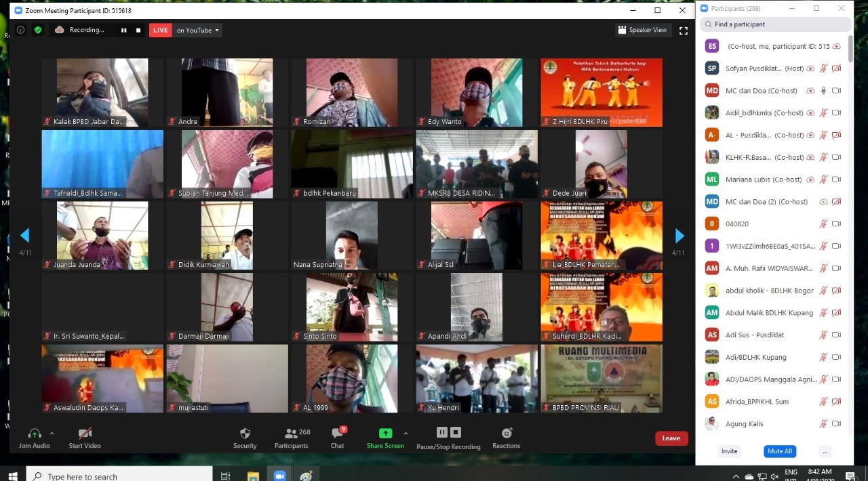Viewport: 868px width, 481px height.
Task: Click the Share Screen icon
Action: (x=385, y=434)
